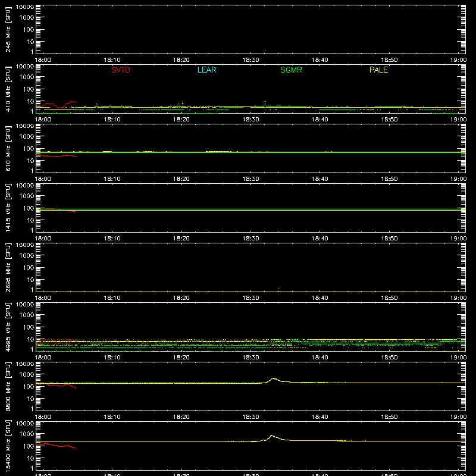Click the 1000 y-axis label of the 610 MHz plot

pyautogui.click(x=27, y=137)
